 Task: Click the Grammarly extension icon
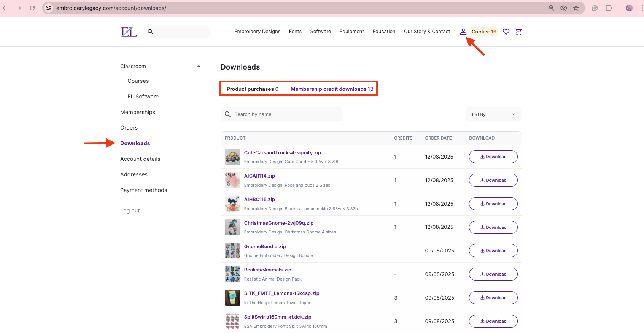click(595, 8)
